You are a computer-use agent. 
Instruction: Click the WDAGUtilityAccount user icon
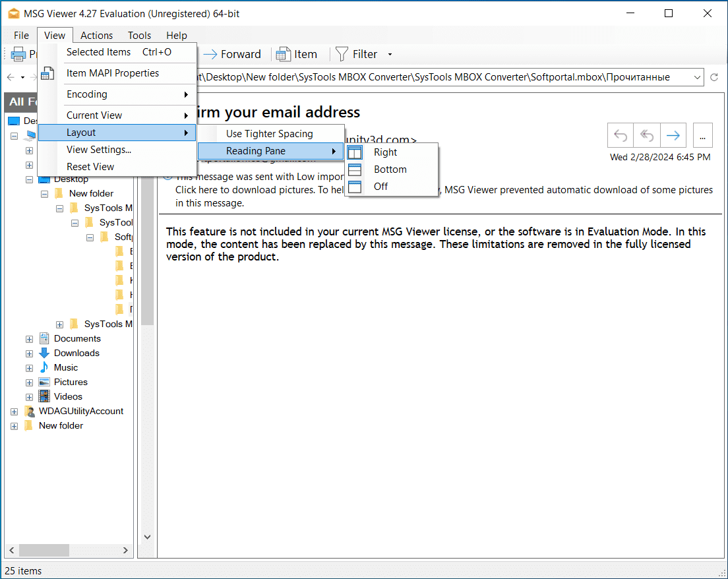pyautogui.click(x=29, y=411)
